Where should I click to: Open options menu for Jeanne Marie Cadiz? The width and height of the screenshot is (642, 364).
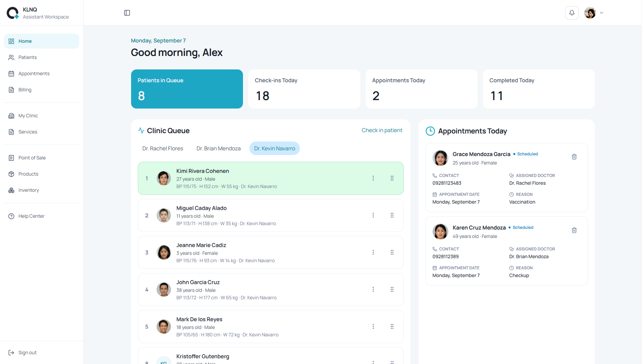coord(373,252)
